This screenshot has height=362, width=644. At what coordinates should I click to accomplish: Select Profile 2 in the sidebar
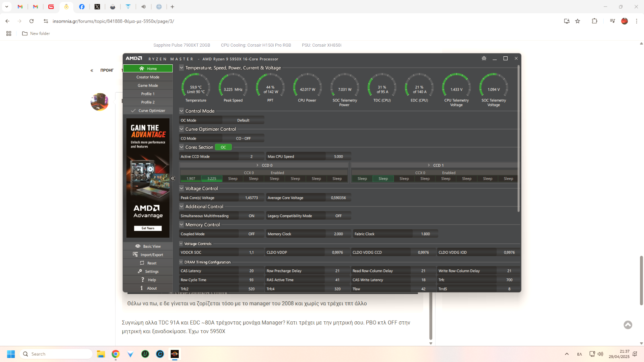[x=148, y=102]
